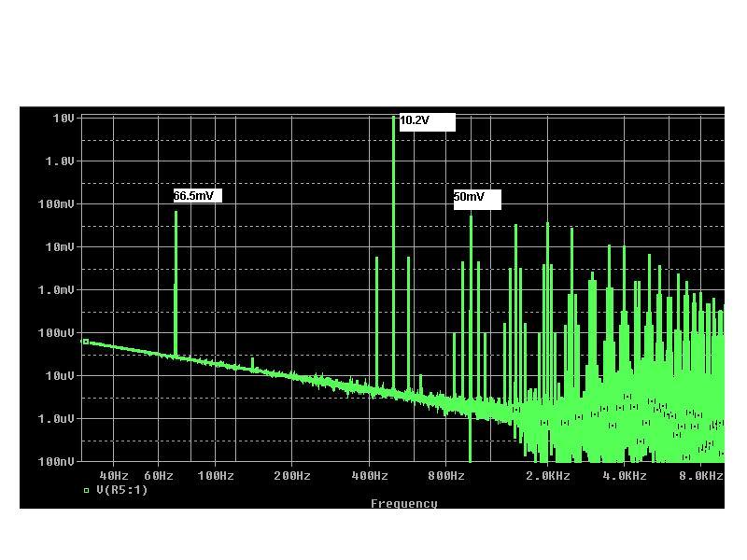Viewport: 747px width, 560px height.
Task: Click the 1.0mV y-axis label
Action: coord(56,290)
